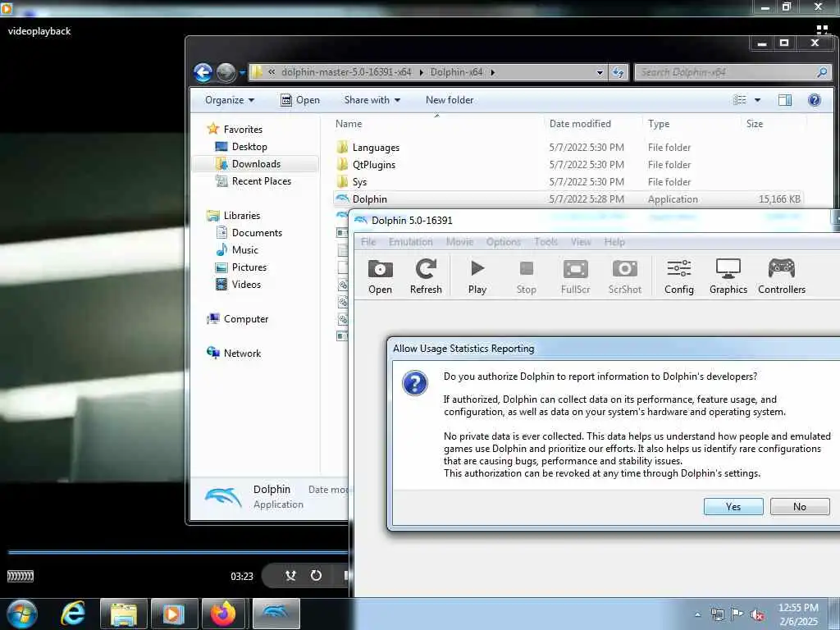Image resolution: width=840 pixels, height=630 pixels.
Task: Open the Emulation menu in Dolphin
Action: 411,242
